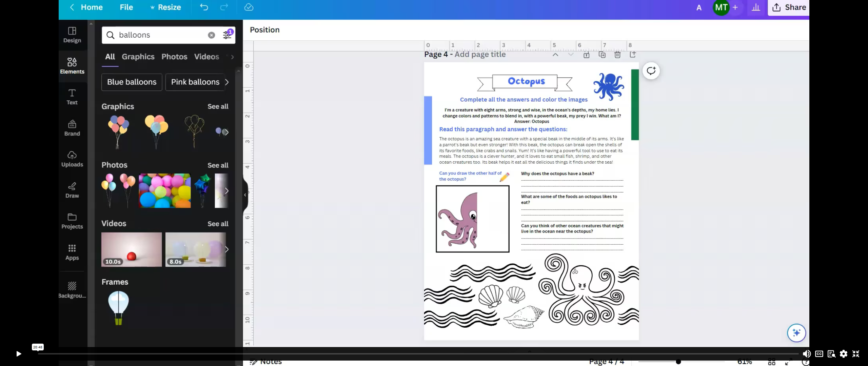Show more suggested balloon keyword chips
Screen dimensions: 868x366
click(227, 82)
